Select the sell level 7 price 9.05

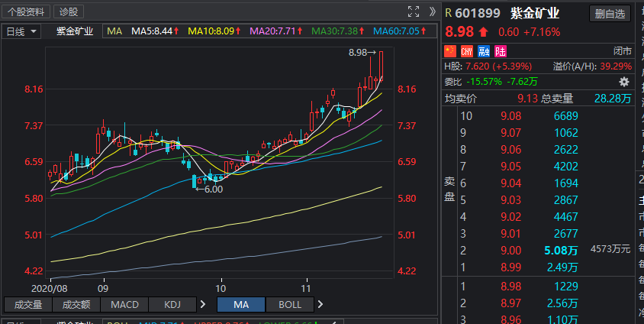(511, 167)
